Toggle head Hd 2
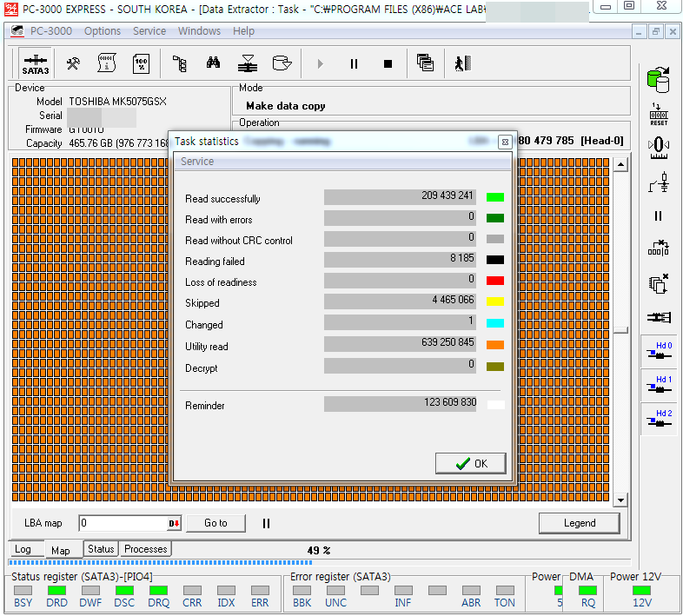This screenshot has height=616, width=683. [660, 419]
